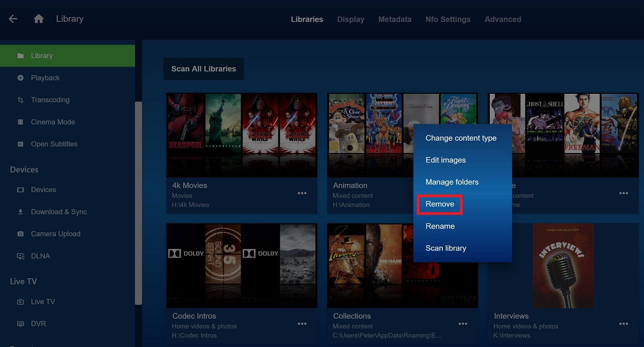This screenshot has height=347, width=644.
Task: Click the DLNA sidebar icon
Action: tap(20, 256)
